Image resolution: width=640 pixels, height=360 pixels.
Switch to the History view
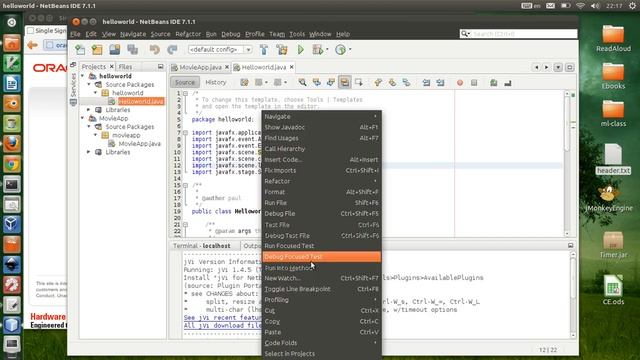(x=216, y=82)
